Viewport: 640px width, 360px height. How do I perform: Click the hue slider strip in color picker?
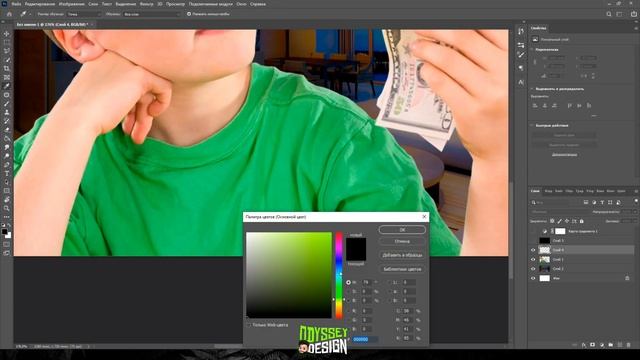(x=339, y=276)
